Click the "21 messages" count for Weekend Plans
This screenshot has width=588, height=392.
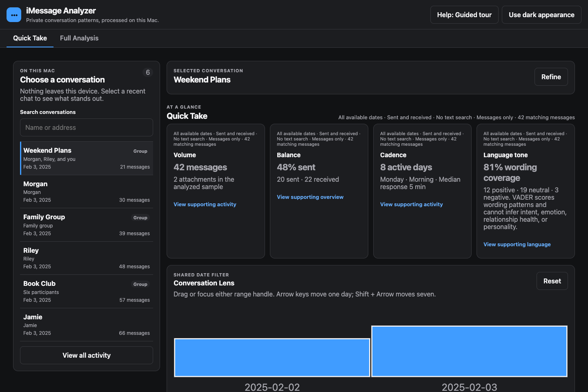135,167
